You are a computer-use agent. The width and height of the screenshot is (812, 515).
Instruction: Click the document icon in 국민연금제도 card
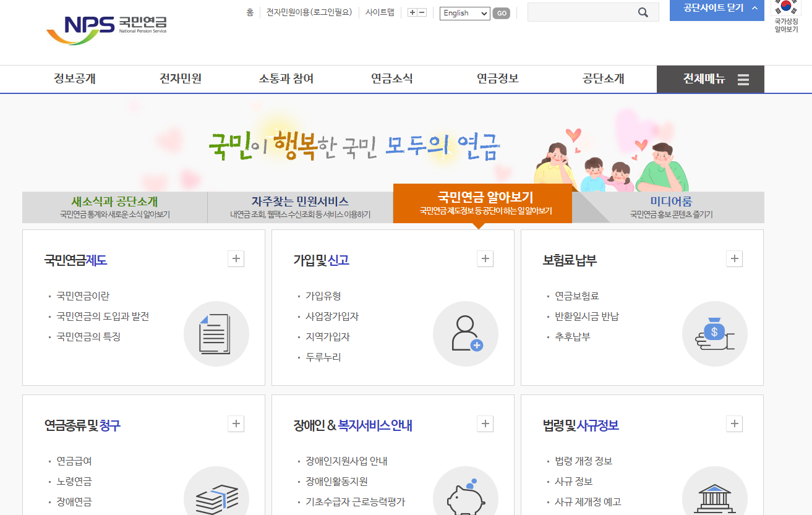pos(216,334)
